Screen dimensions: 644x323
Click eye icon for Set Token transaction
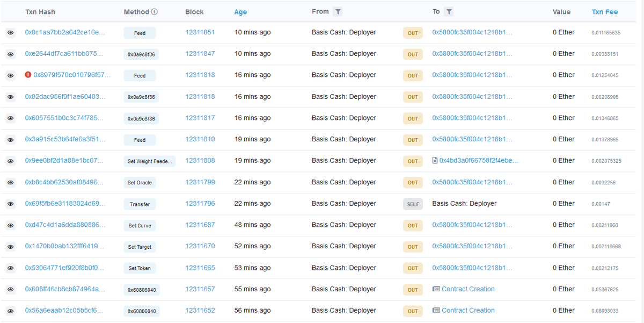click(x=10, y=268)
